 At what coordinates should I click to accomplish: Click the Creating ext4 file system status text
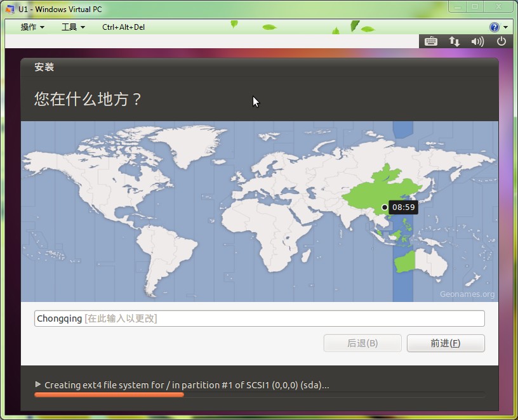pos(187,385)
